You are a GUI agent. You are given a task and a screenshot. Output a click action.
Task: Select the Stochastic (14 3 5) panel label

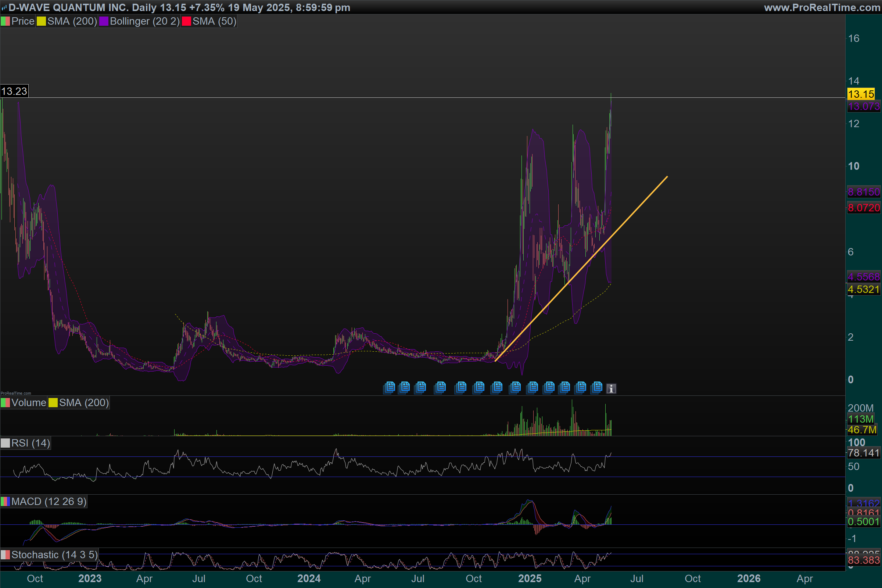54,555
